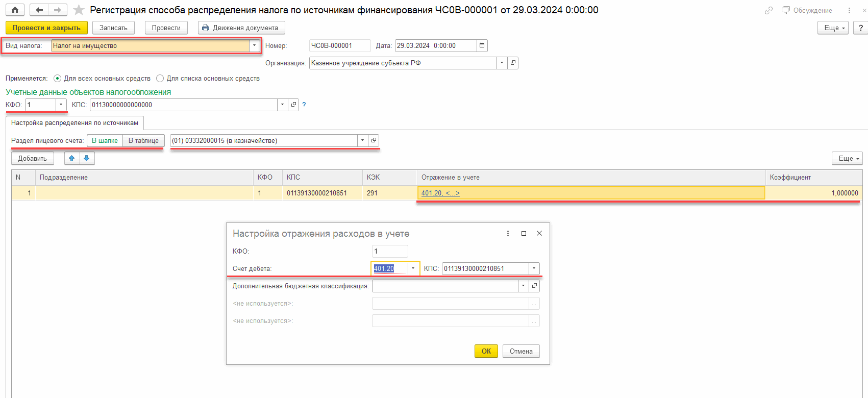Viewport: 868px width, 398px height.
Task: Confirm the dialog with ОК
Action: [x=486, y=351]
